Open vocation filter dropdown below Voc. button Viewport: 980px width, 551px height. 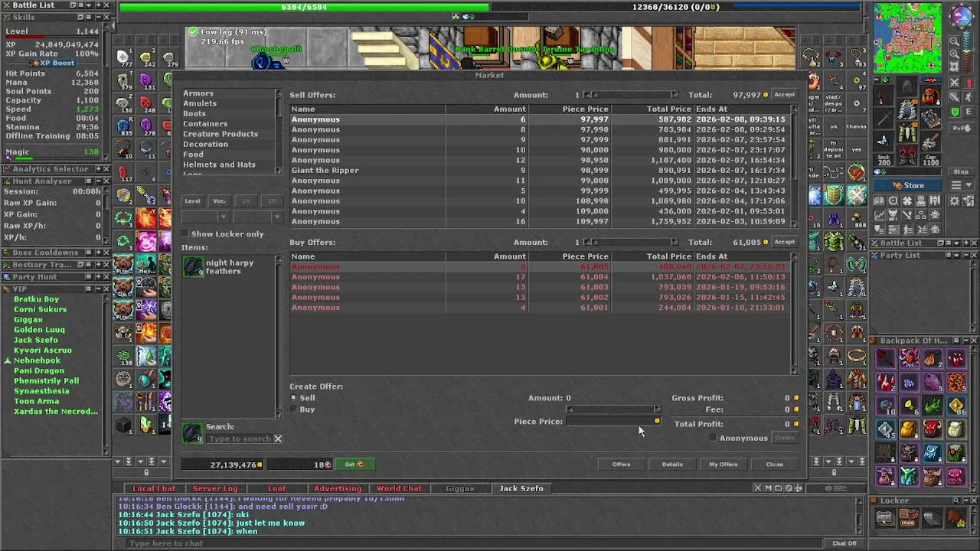(x=256, y=218)
